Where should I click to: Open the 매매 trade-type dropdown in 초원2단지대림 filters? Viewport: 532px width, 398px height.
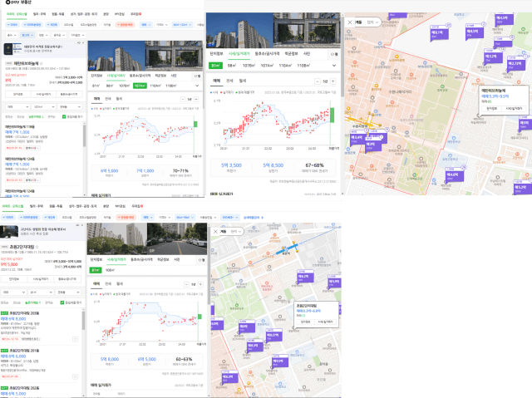(x=147, y=218)
